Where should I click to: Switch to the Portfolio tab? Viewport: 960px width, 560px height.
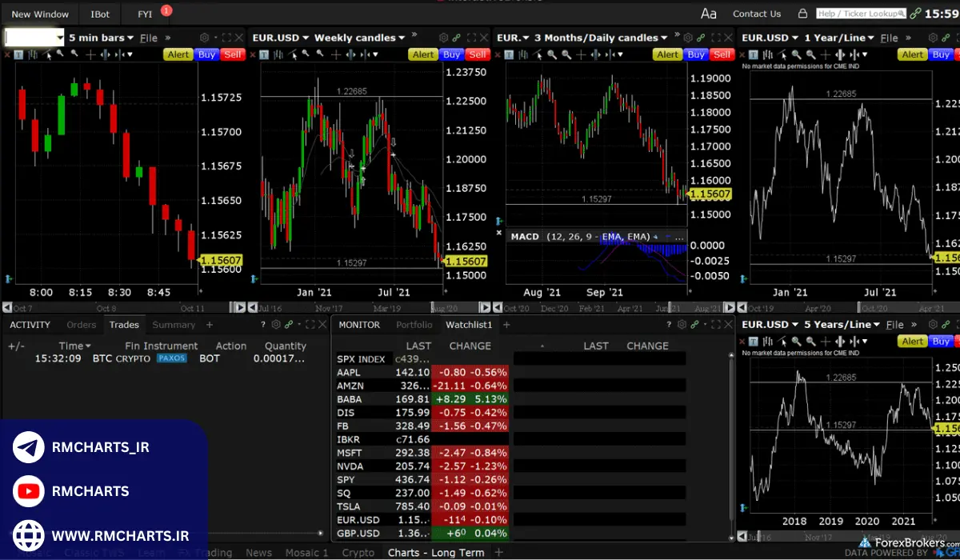coord(414,325)
